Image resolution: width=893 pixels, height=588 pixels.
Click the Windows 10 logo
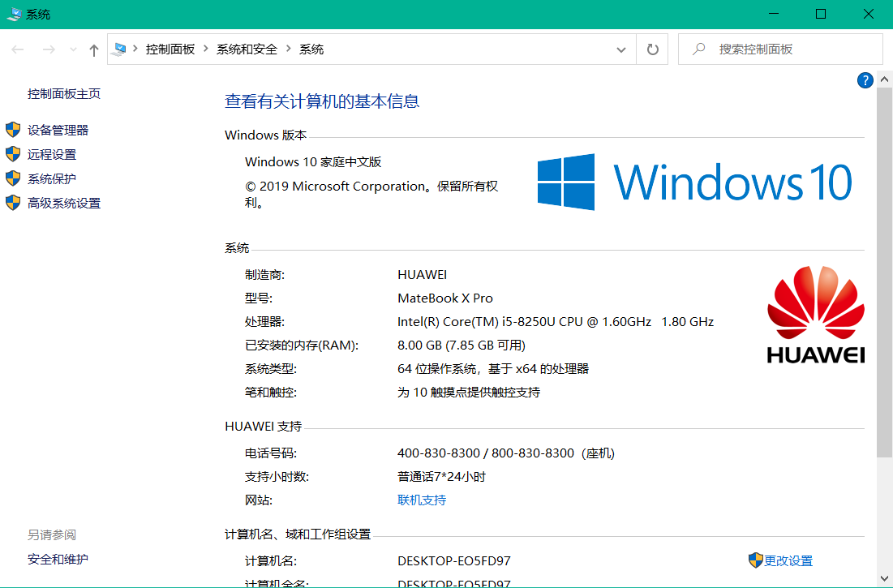(x=695, y=182)
